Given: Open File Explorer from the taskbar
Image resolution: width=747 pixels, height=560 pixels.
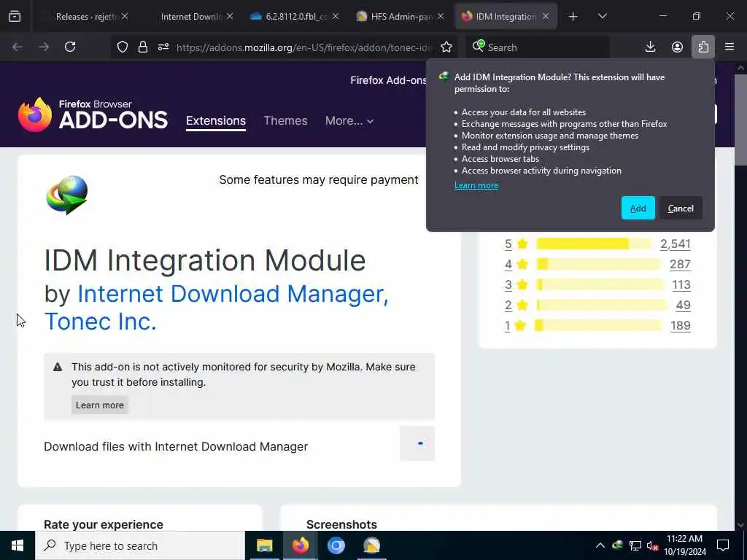Looking at the screenshot, I should [x=264, y=545].
